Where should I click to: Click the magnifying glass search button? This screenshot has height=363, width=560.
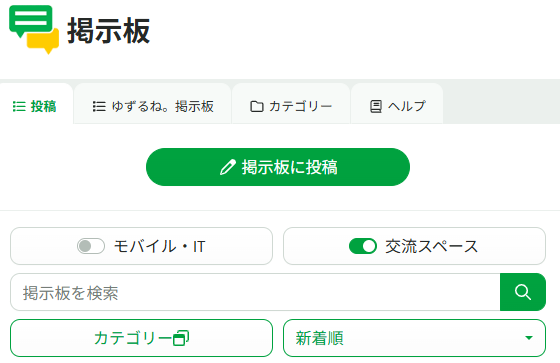point(523,292)
